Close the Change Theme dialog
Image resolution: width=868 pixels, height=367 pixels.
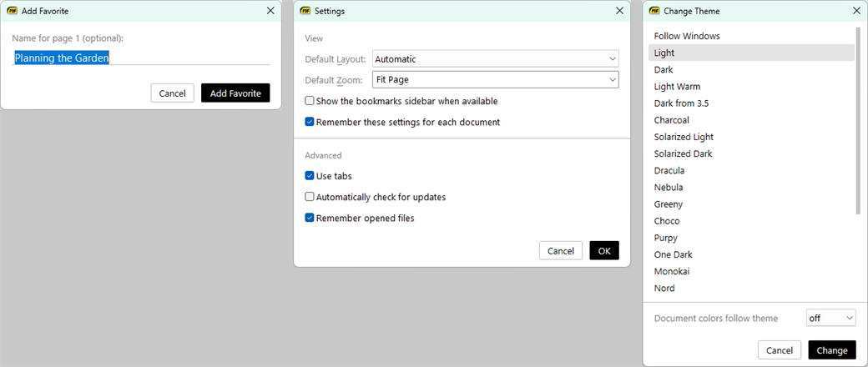tap(856, 11)
